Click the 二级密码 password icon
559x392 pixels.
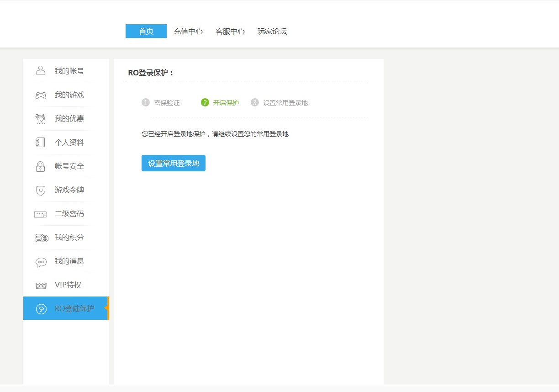click(x=41, y=214)
